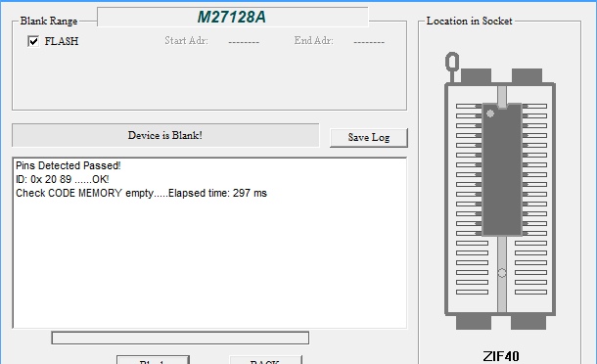The height and width of the screenshot is (364, 597).
Task: Click the Save Log button
Action: click(x=369, y=137)
